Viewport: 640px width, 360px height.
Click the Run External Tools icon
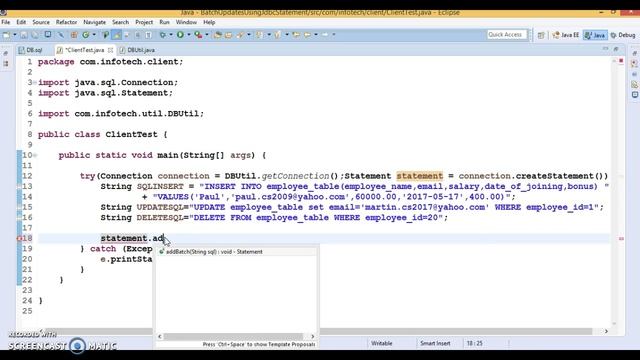[x=198, y=35]
